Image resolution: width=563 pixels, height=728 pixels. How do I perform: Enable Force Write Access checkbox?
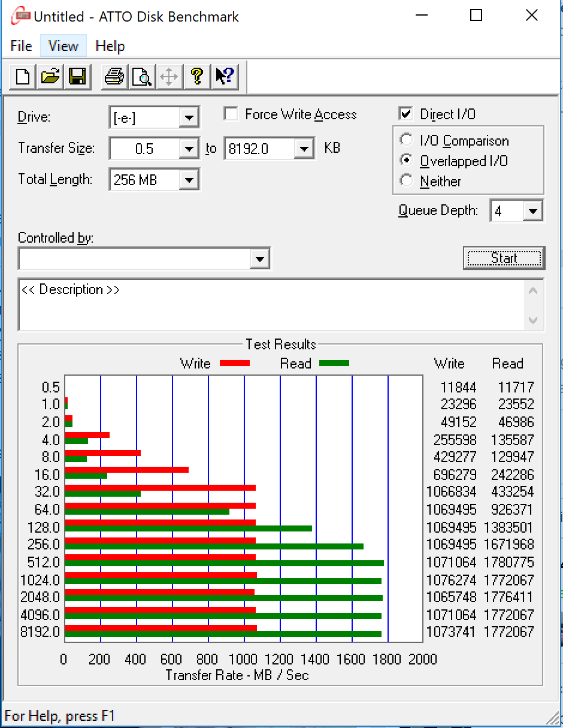231,114
